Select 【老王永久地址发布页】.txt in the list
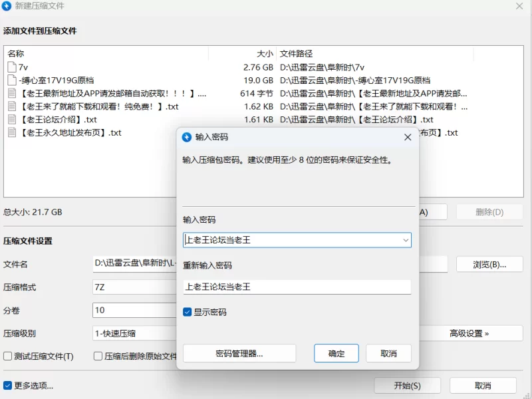532x399 pixels. point(70,132)
